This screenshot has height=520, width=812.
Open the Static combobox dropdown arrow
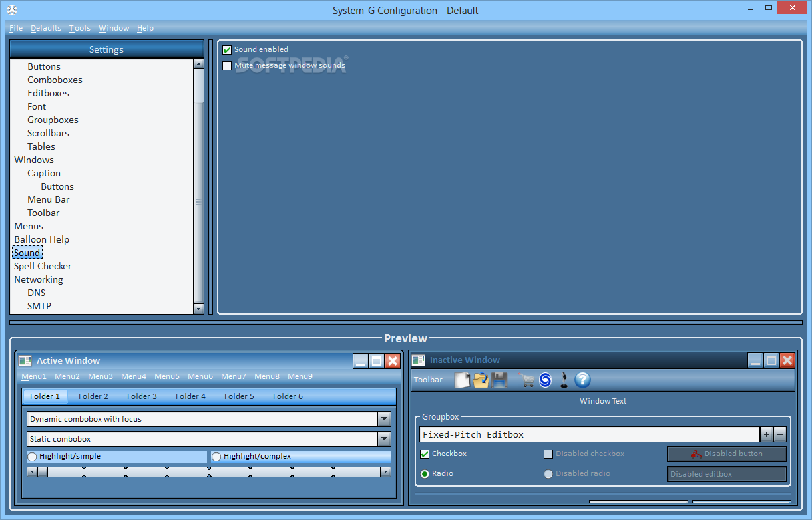384,439
